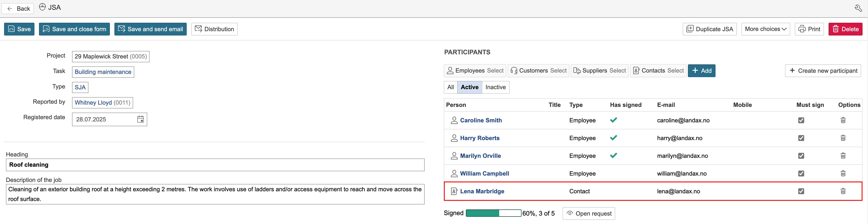Toggle Must sign checkbox for Marilyn Orville

click(801, 156)
